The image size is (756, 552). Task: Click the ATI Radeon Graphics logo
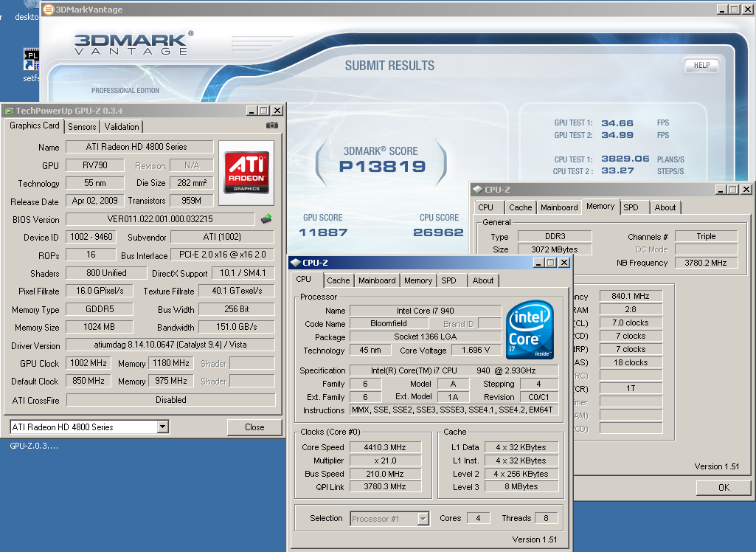coord(246,173)
